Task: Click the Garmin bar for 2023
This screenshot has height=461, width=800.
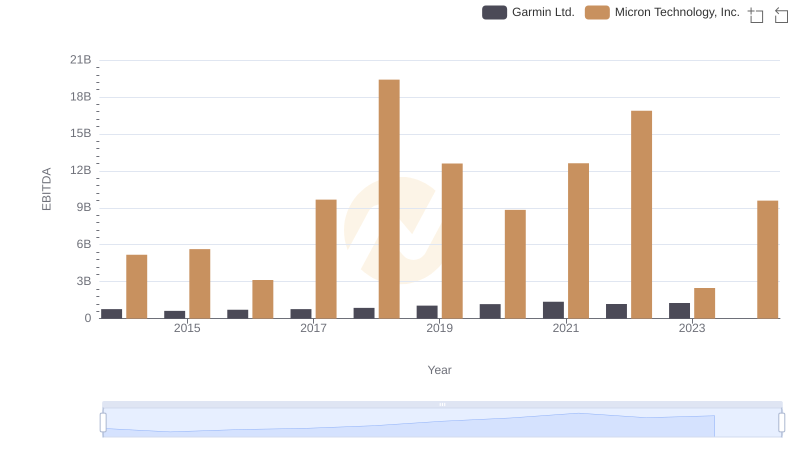Action: [680, 311]
